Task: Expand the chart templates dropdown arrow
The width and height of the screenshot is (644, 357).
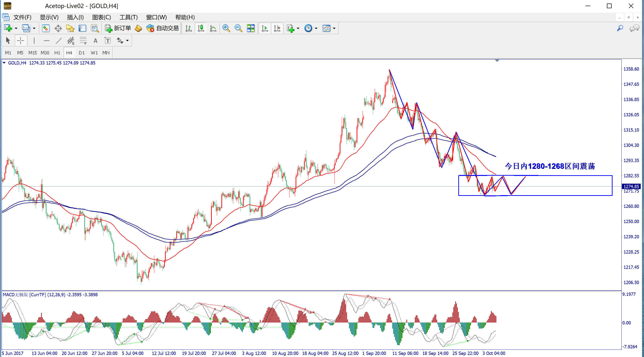Action: click(334, 28)
